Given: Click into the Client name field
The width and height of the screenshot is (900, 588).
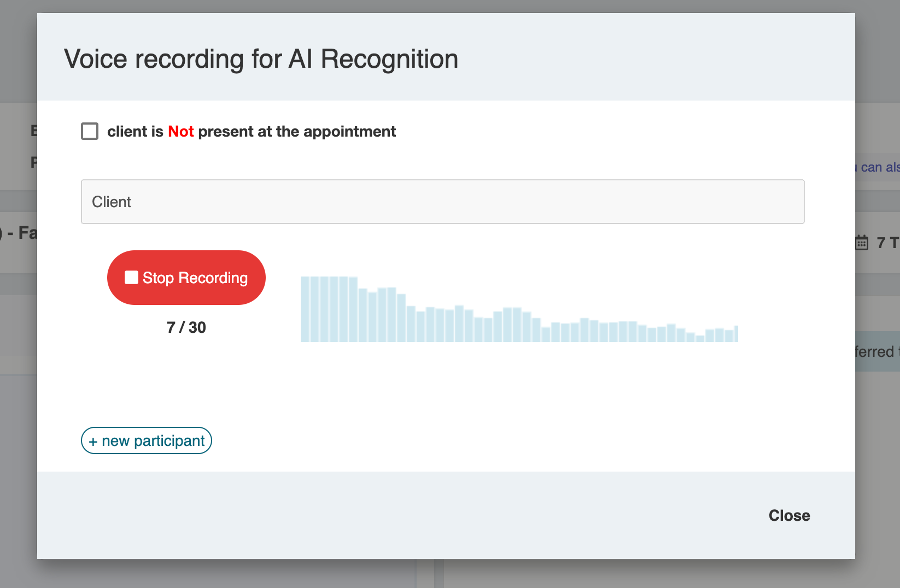Looking at the screenshot, I should point(442,202).
